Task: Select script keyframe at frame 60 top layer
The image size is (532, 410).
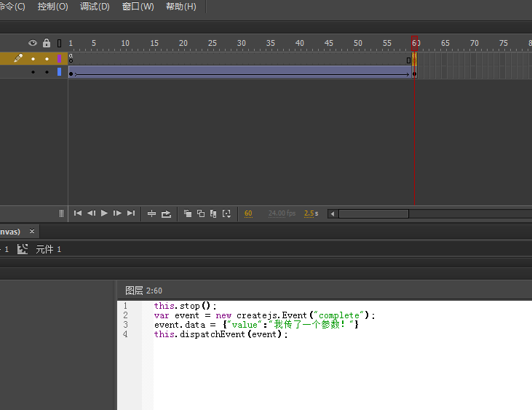Action: click(414, 59)
